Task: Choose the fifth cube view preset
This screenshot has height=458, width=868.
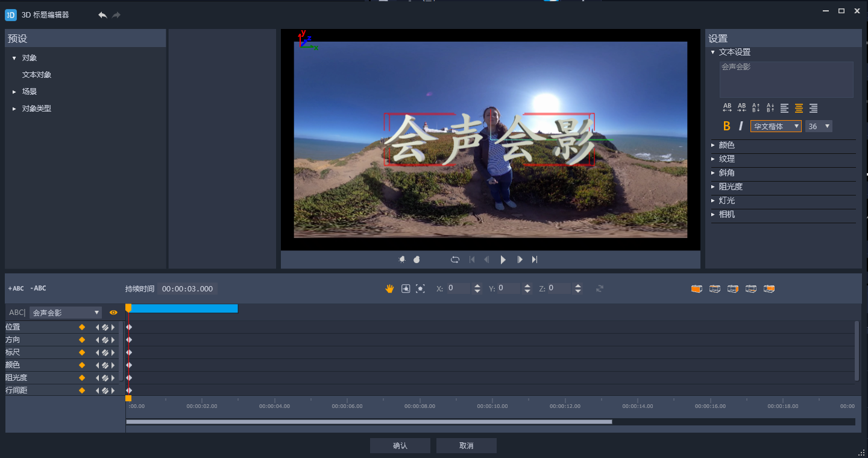Action: [x=769, y=288]
